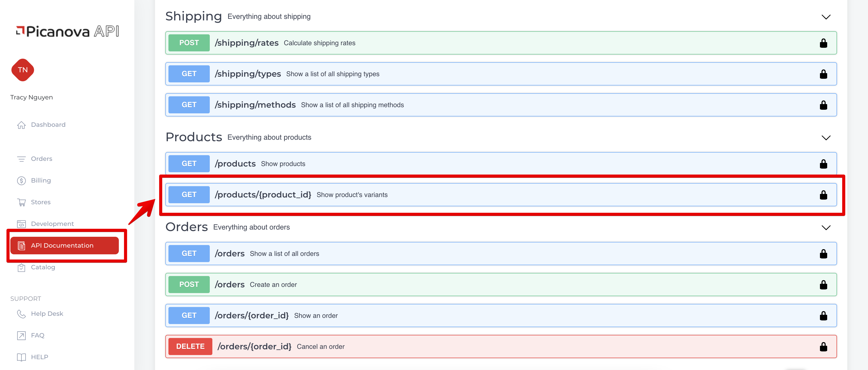Screen dimensions: 868x370
Task: Click the TN user avatar badge
Action: click(x=22, y=70)
